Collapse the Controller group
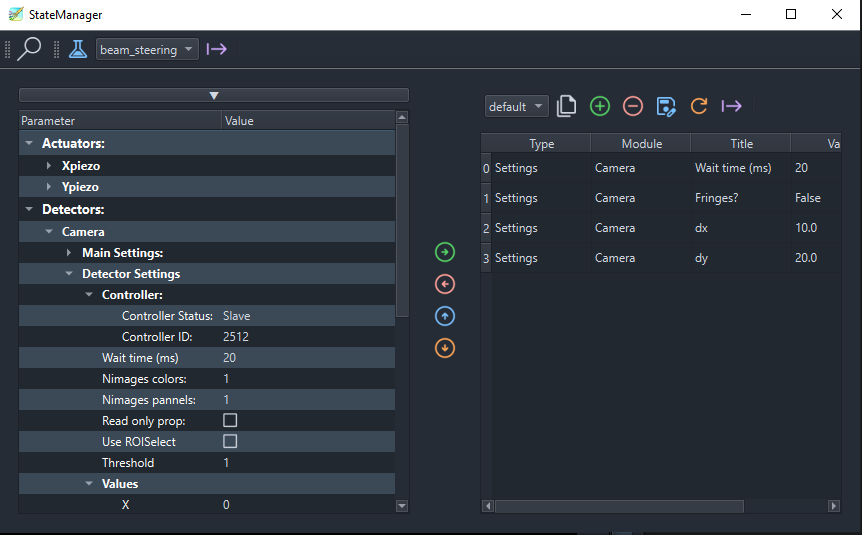Image resolution: width=862 pixels, height=535 pixels. [89, 295]
